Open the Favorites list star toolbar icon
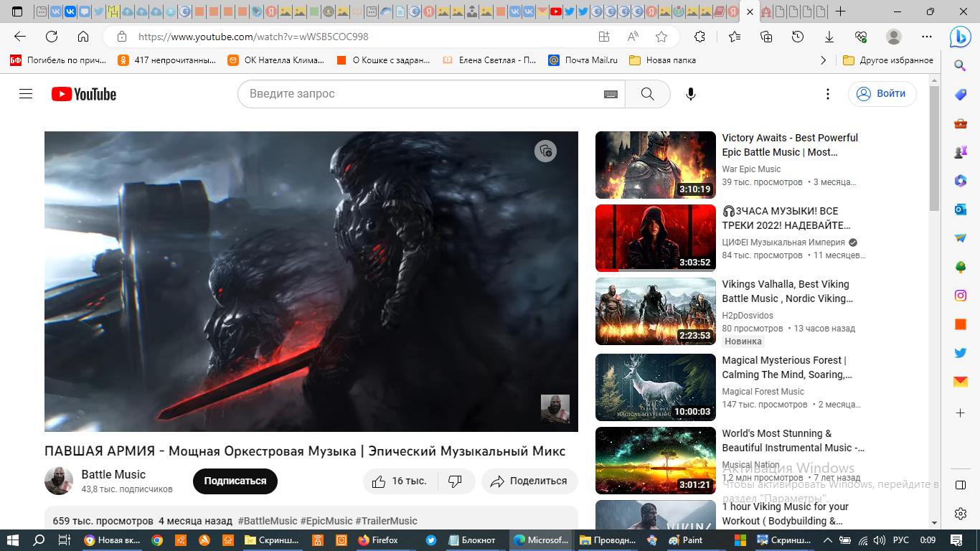Screen dimensions: 980x551 (x=735, y=37)
